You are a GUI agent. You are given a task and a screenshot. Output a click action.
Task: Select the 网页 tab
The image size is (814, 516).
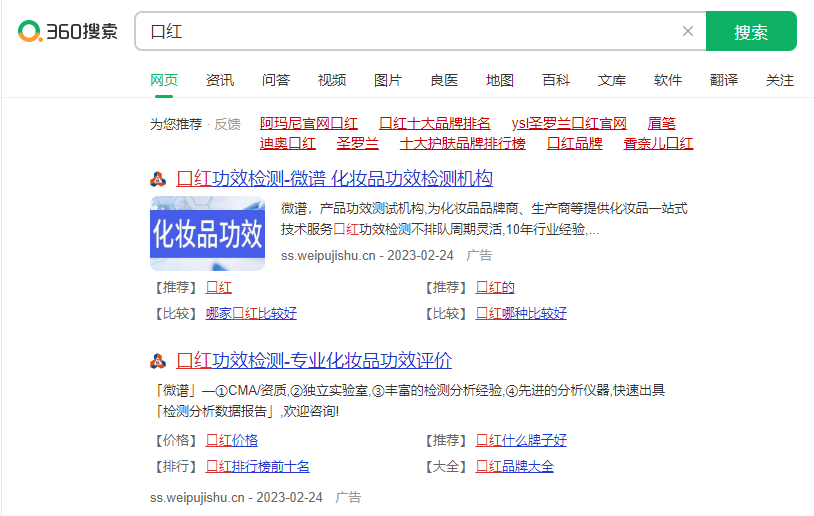pyautogui.click(x=164, y=80)
